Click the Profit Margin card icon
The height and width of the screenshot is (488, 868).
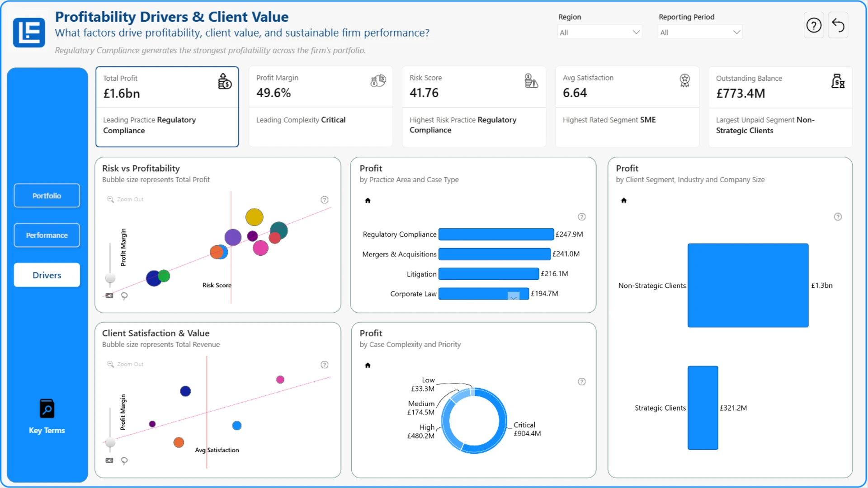tap(378, 81)
